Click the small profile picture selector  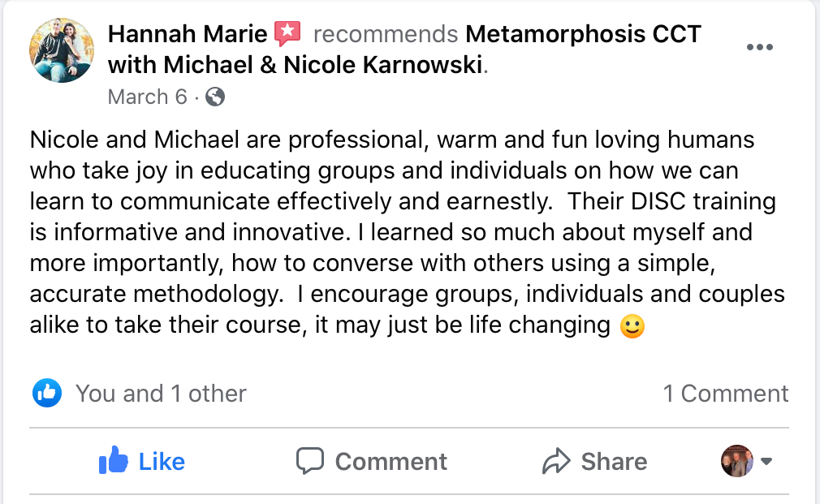[737, 461]
